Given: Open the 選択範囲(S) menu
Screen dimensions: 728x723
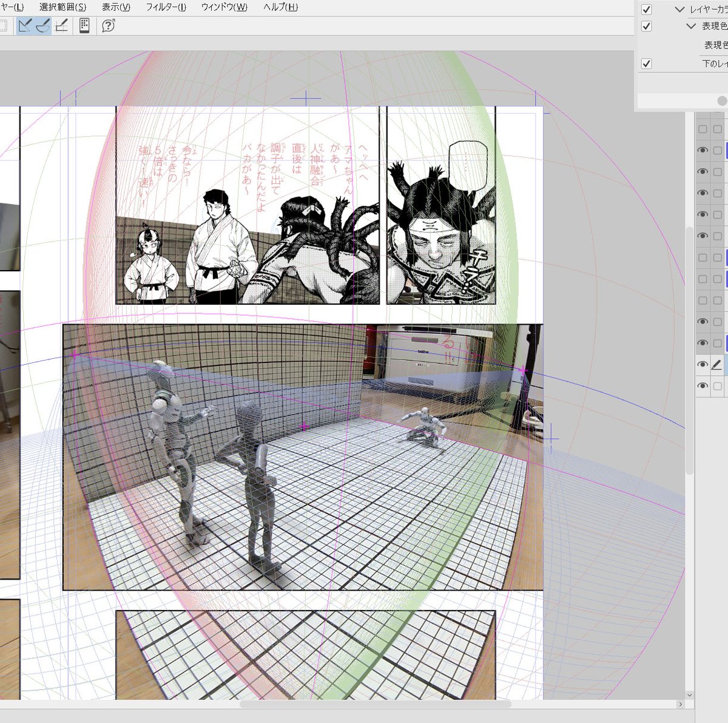Looking at the screenshot, I should tap(62, 7).
